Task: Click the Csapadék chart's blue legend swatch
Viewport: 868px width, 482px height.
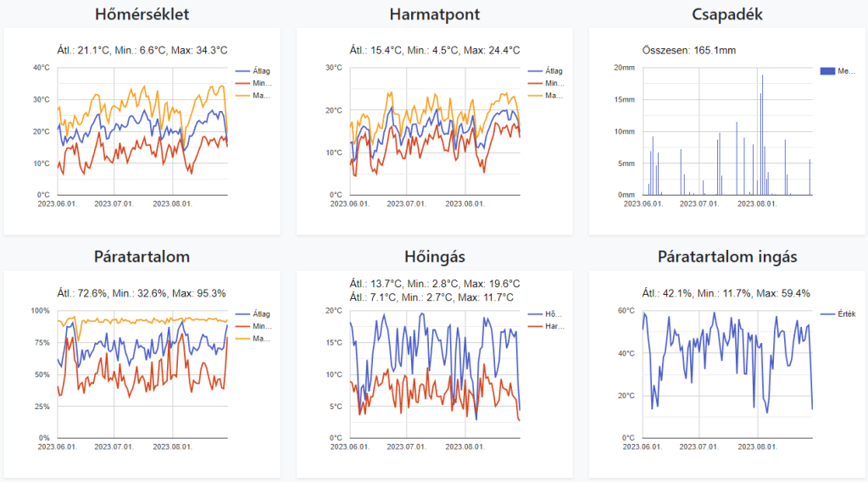Action: (827, 71)
